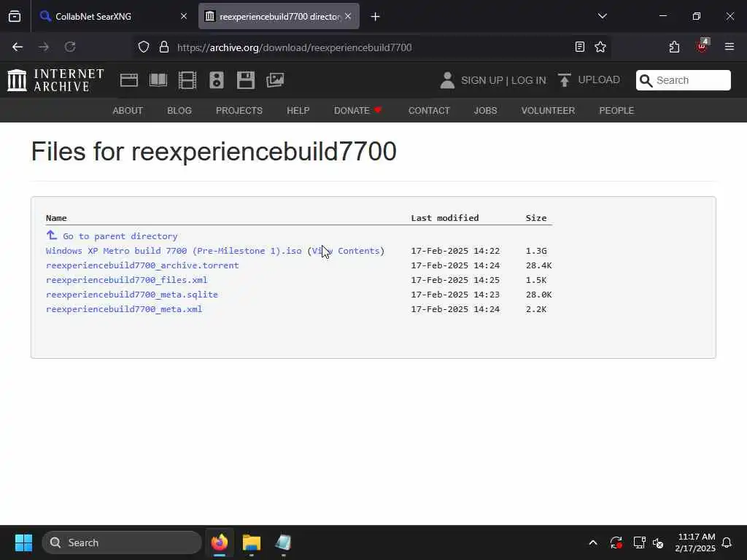Screen dimensions: 747x560
Task: Click the browser address bar URL
Action: pos(295,47)
